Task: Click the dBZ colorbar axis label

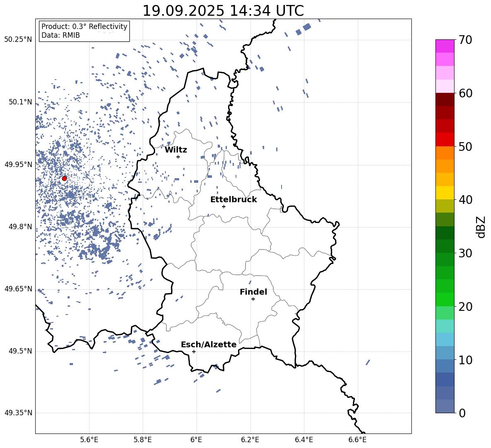Action: pos(481,226)
